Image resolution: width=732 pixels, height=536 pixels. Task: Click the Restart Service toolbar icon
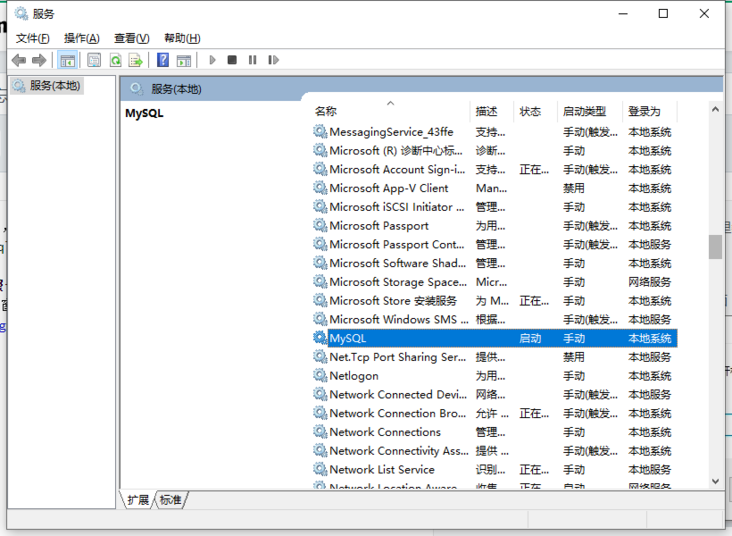pyautogui.click(x=273, y=60)
